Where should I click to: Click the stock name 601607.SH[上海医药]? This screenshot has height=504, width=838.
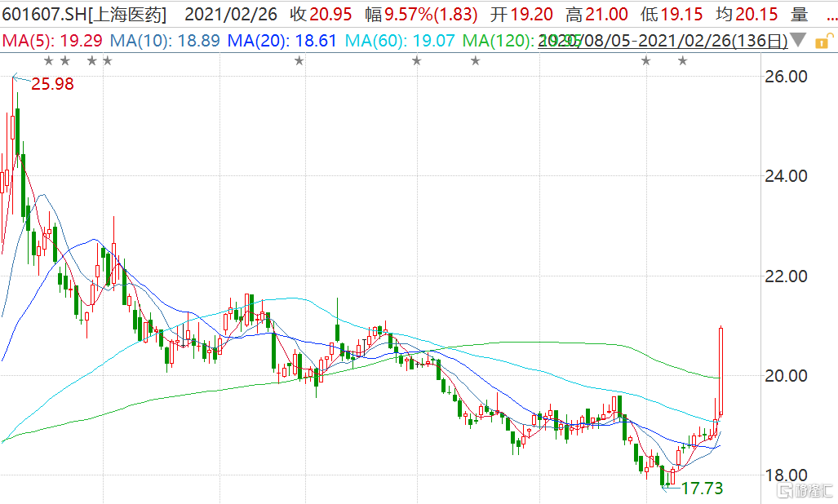[x=84, y=14]
